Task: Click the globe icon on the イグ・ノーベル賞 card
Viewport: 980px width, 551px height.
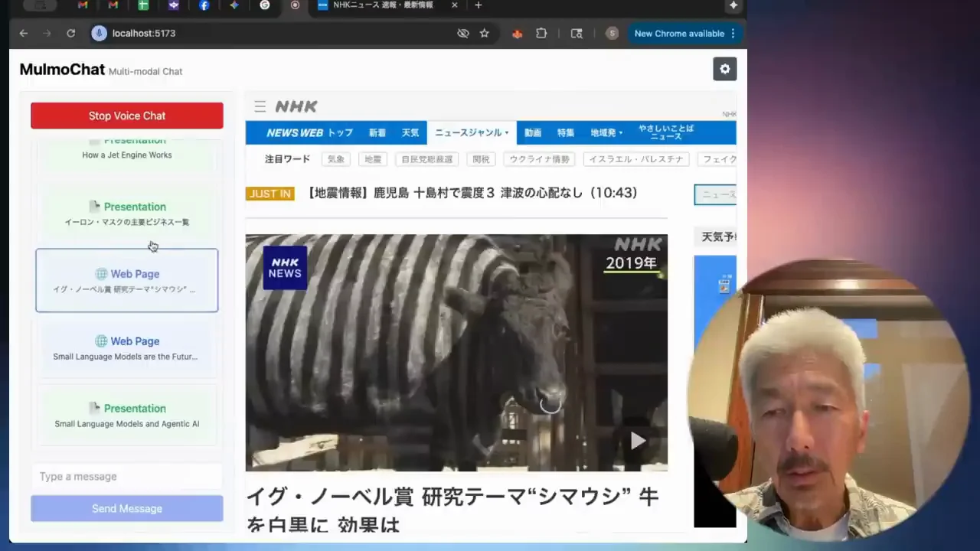Action: click(101, 274)
